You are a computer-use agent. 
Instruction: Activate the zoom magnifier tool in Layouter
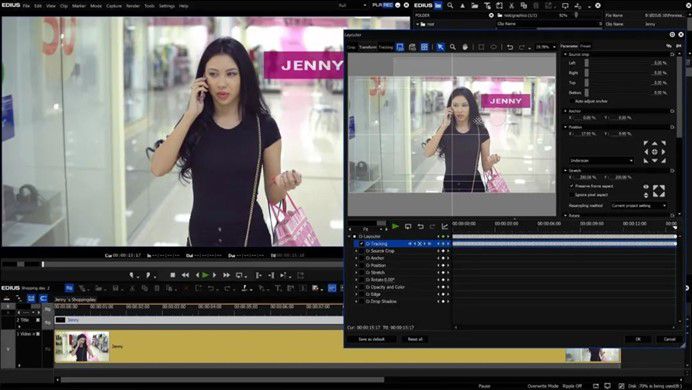point(452,47)
